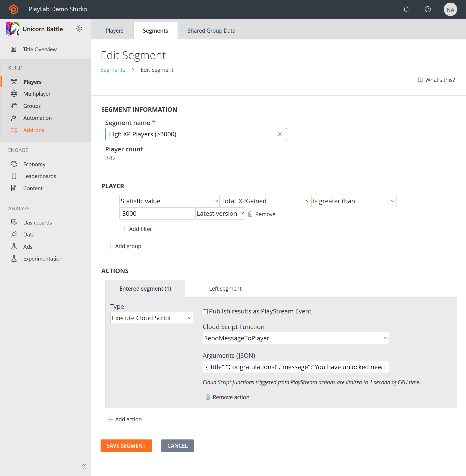Open the Latest version dropdown
This screenshot has width=466, height=476.
220,213
